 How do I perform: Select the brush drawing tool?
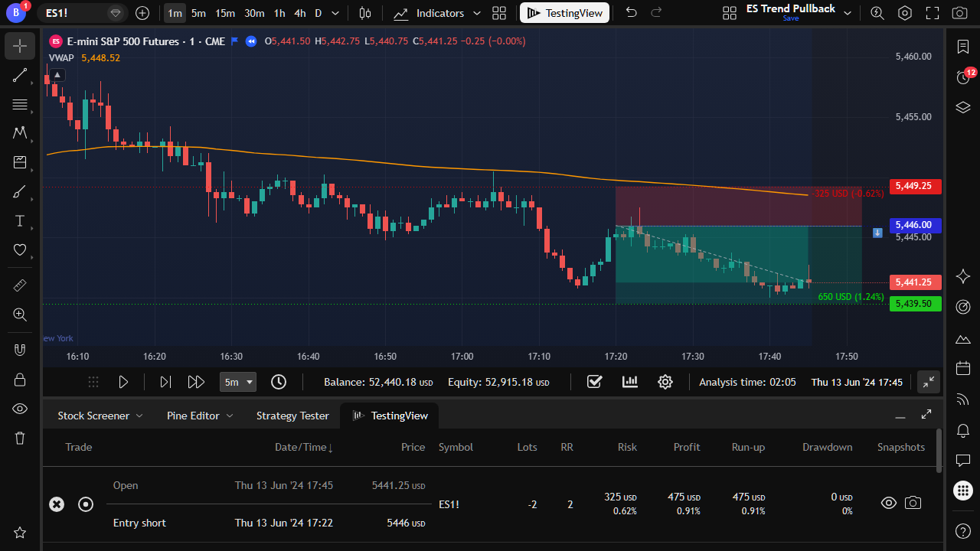[20, 191]
